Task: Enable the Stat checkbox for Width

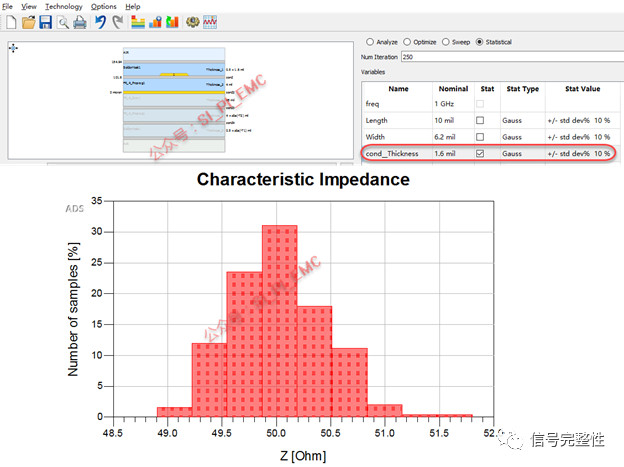Action: pos(480,137)
